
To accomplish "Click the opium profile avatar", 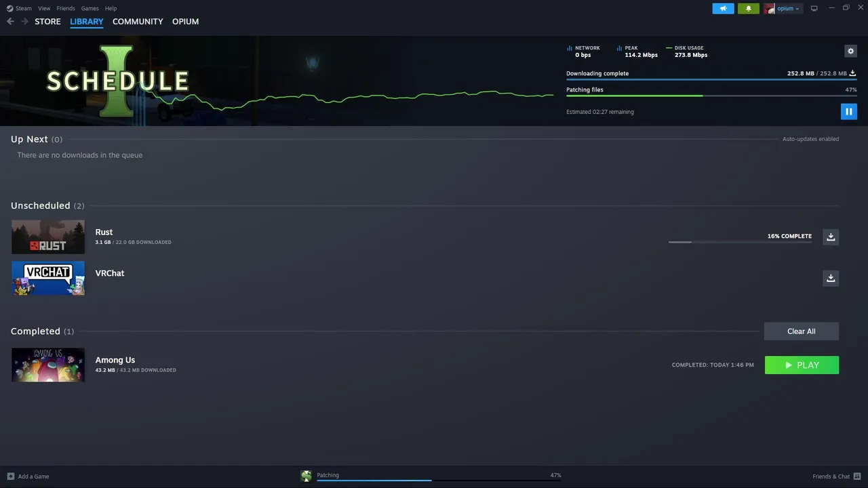I will pyautogui.click(x=769, y=8).
